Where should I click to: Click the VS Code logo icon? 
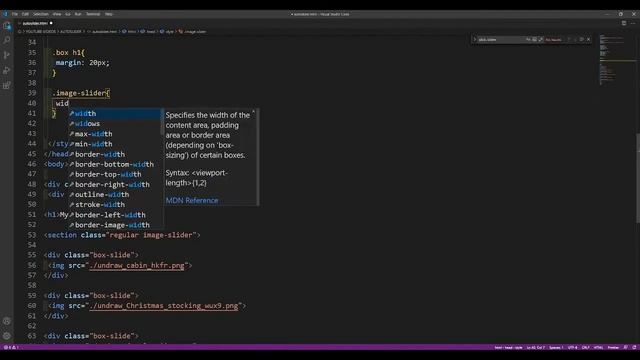tap(5, 14)
